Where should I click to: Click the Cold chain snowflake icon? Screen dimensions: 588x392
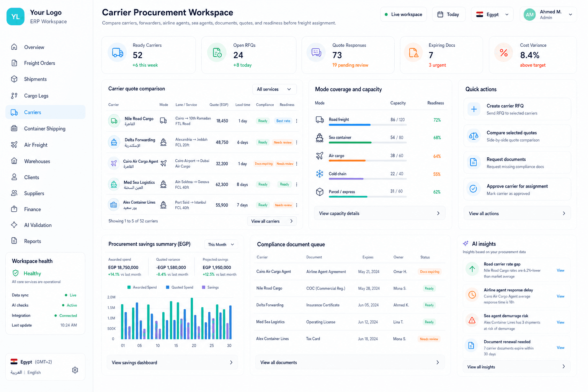320,174
